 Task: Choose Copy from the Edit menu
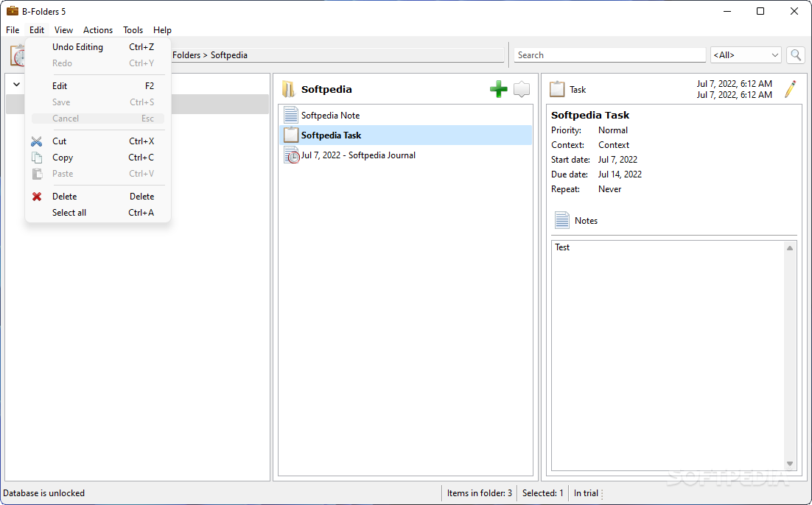[98, 158]
